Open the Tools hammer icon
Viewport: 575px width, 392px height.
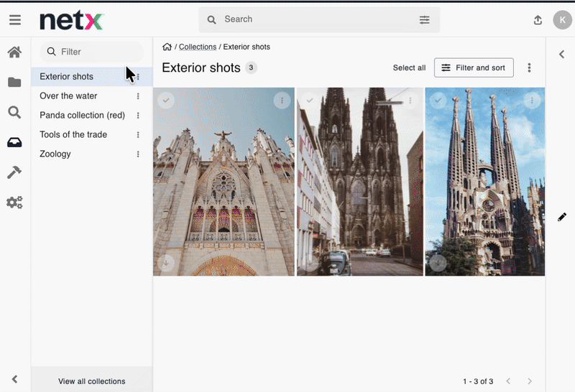pyautogui.click(x=14, y=172)
